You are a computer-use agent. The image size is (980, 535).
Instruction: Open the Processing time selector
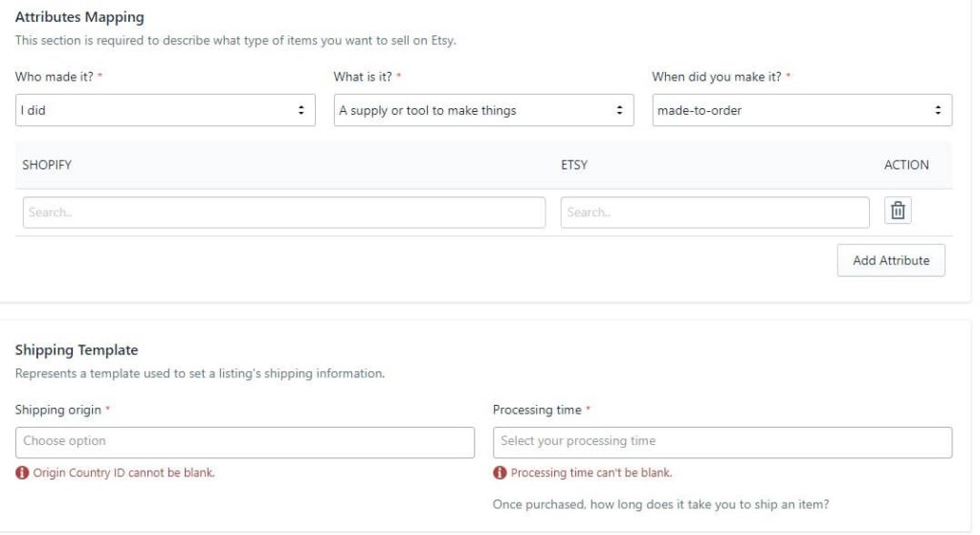click(x=723, y=442)
